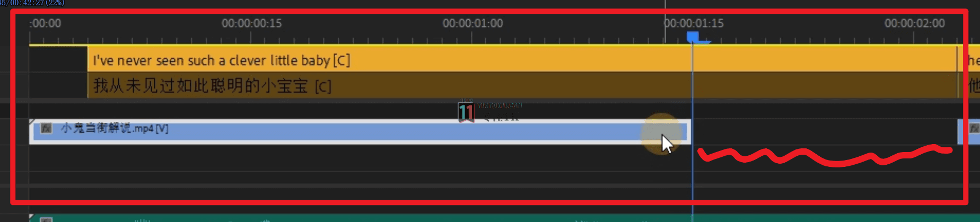Select the video clip 小鬼当街解说.mp4 [V]
The image size is (980, 222).
360,131
